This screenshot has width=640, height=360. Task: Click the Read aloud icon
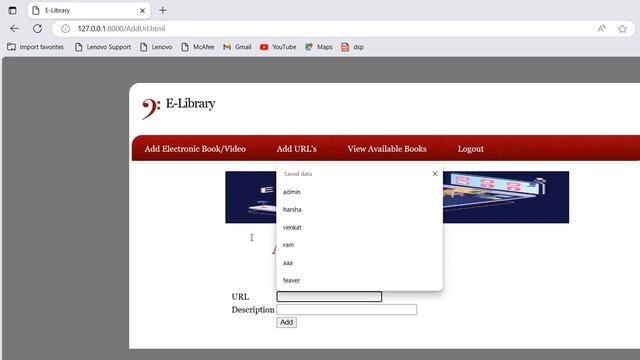pyautogui.click(x=602, y=29)
